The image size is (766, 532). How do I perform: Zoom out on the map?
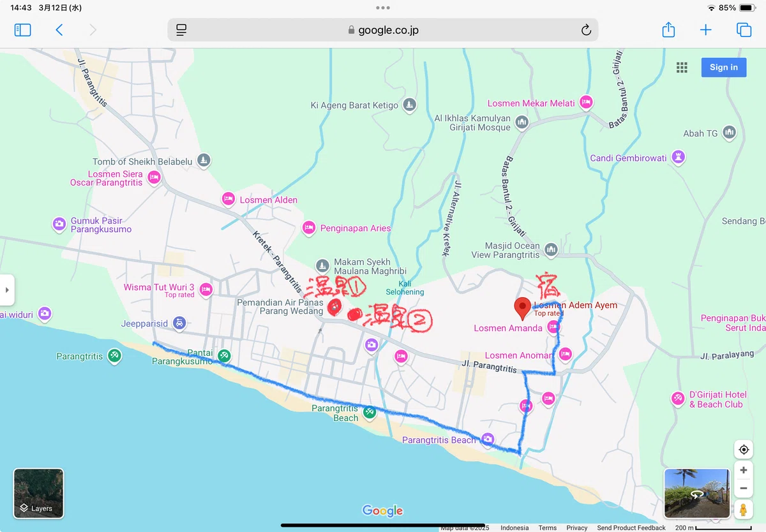tap(743, 489)
